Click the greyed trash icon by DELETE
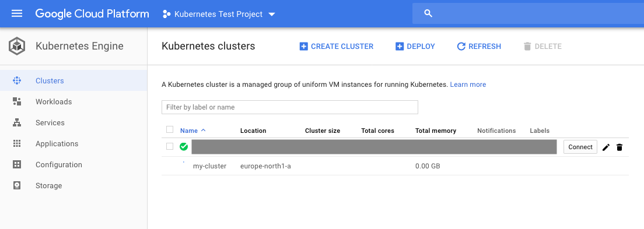The width and height of the screenshot is (644, 229). 527,47
